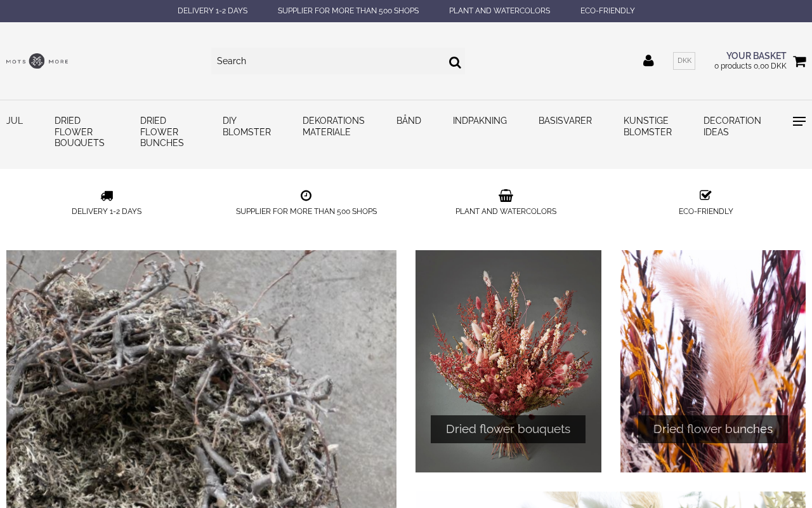Click the Dried flower bouquets label

(x=508, y=429)
